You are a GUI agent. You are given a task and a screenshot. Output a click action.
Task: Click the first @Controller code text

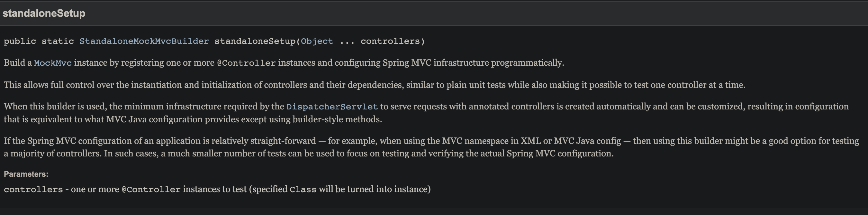point(246,63)
